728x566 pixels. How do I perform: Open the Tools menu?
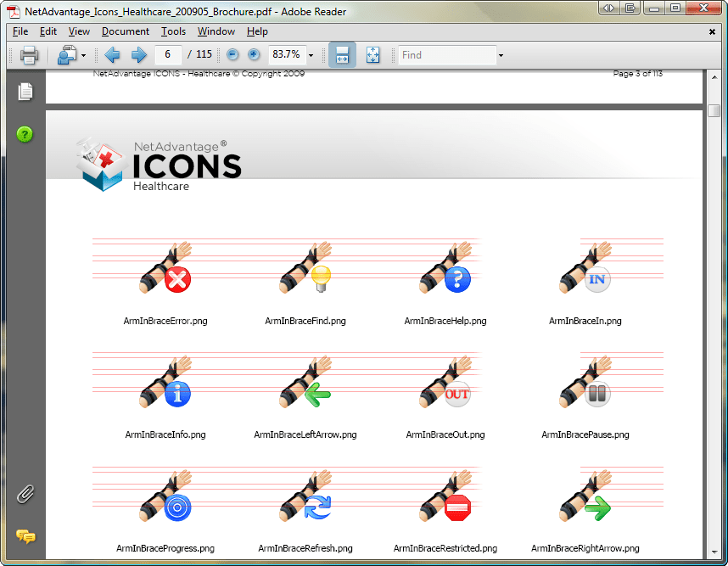point(173,31)
